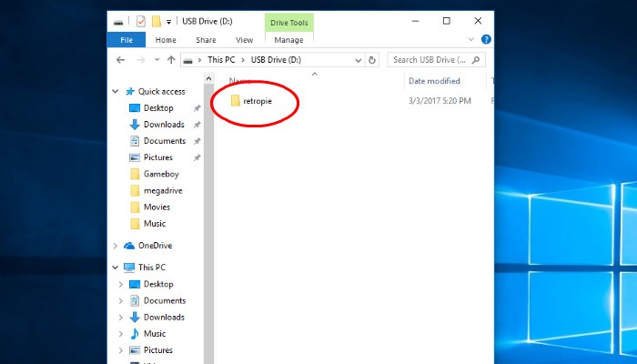Select Downloads under Quick access
Screen dimensions: 637x364
point(163,125)
